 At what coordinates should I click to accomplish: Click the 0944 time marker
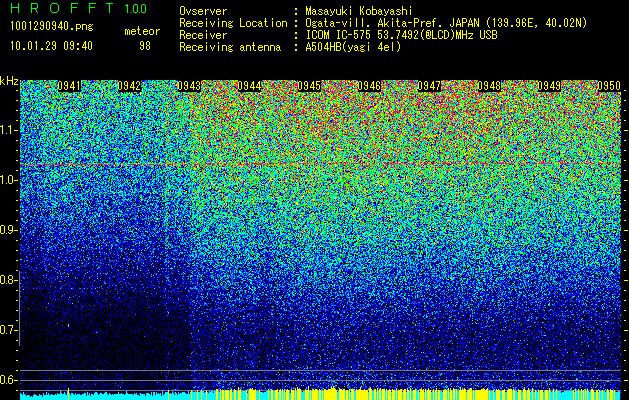point(249,86)
